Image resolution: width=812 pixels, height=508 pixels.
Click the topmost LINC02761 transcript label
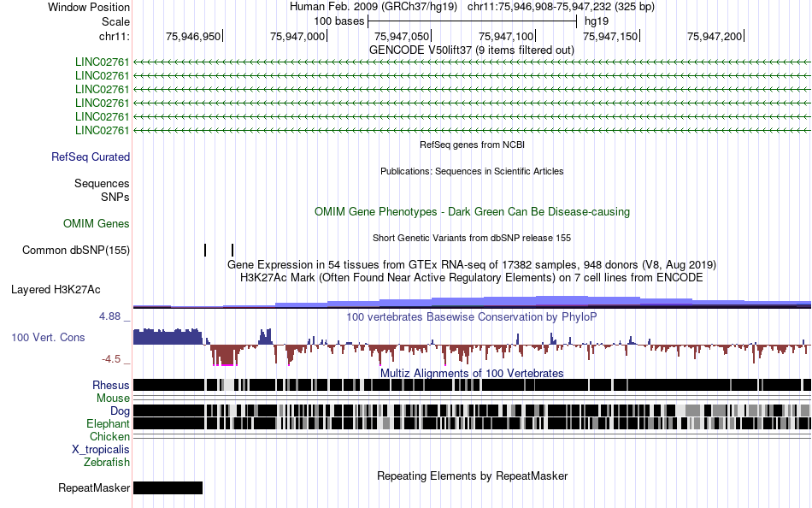[102, 62]
